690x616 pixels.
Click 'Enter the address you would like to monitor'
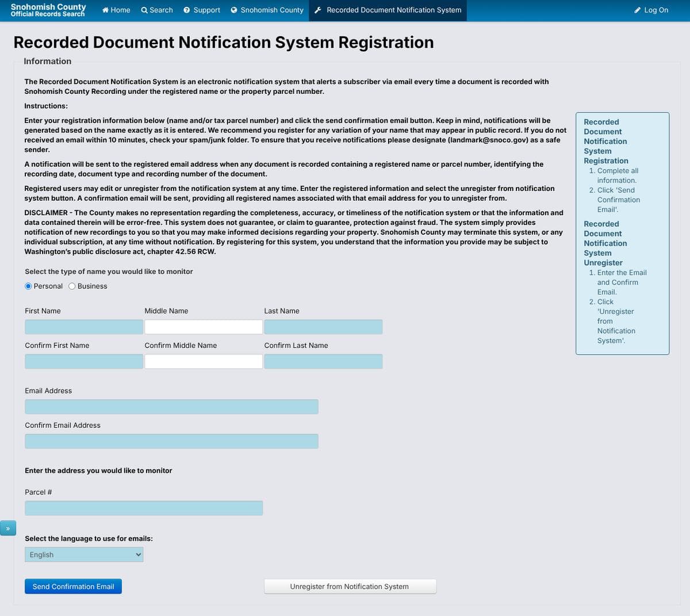[98, 470]
